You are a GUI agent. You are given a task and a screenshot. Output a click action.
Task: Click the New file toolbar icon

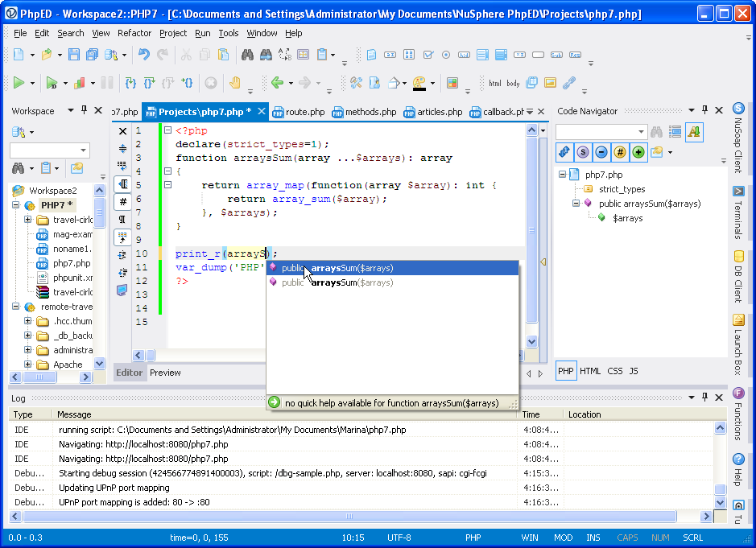click(x=19, y=55)
